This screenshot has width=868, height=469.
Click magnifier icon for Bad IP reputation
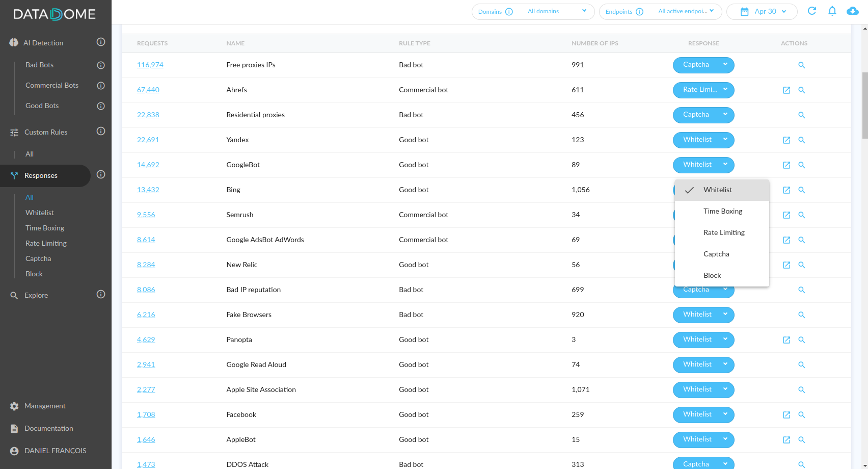[801, 290]
